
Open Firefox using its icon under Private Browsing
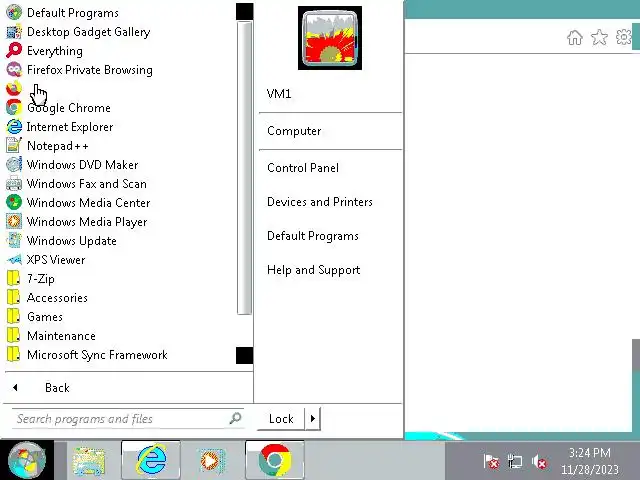(14, 89)
